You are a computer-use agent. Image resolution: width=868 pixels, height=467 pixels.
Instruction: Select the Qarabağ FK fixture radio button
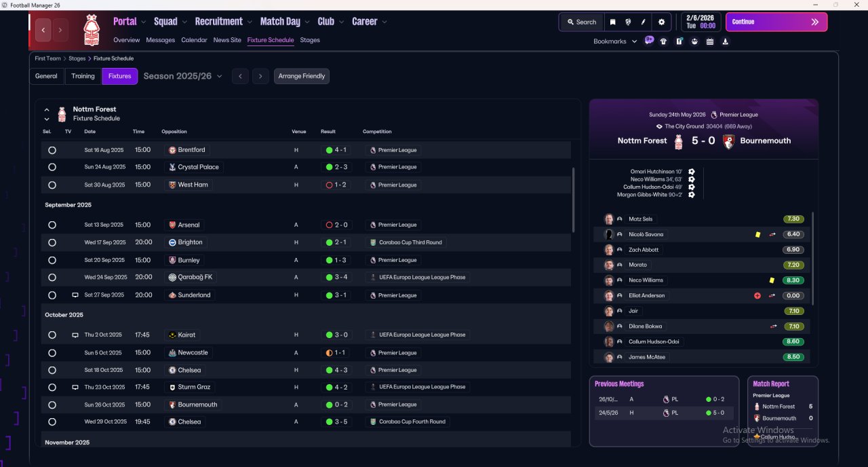(52, 277)
